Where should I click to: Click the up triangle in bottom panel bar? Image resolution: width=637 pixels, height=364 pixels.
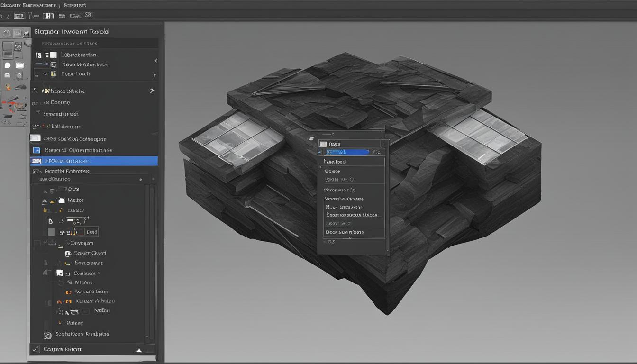point(139,350)
